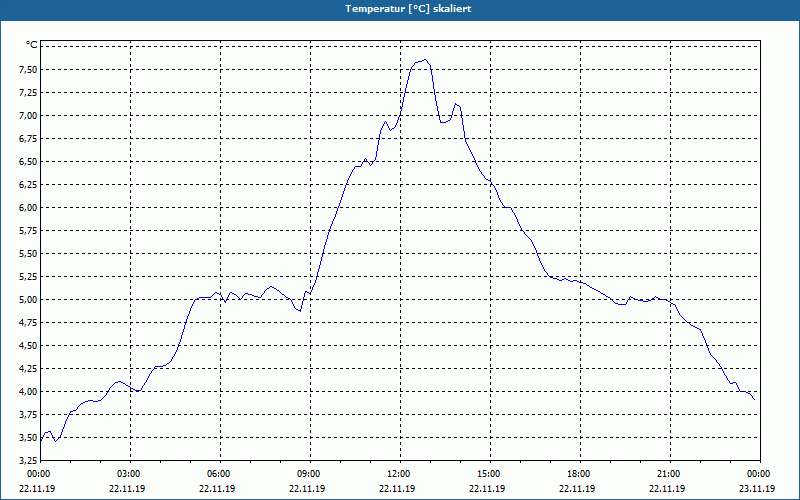
Task: Click the 00:00 time label above 22.11.19
Action: click(38, 474)
